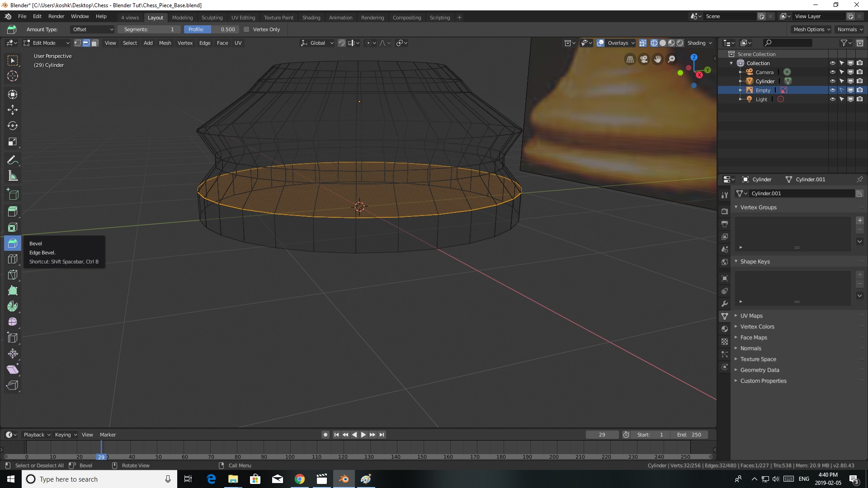Image resolution: width=868 pixels, height=488 pixels.
Task: Click the play animation forward button
Action: [363, 435]
